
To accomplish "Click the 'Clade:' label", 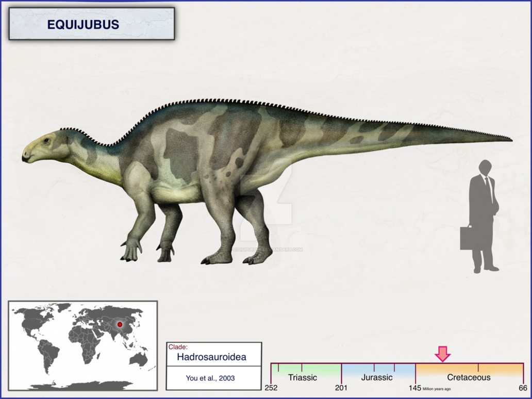I will 178,347.
